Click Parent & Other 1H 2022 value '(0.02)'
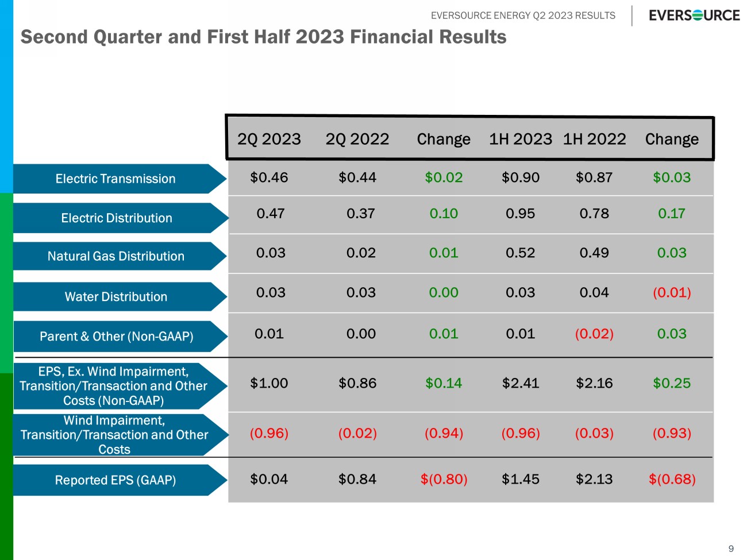747x560 pixels. click(595, 334)
